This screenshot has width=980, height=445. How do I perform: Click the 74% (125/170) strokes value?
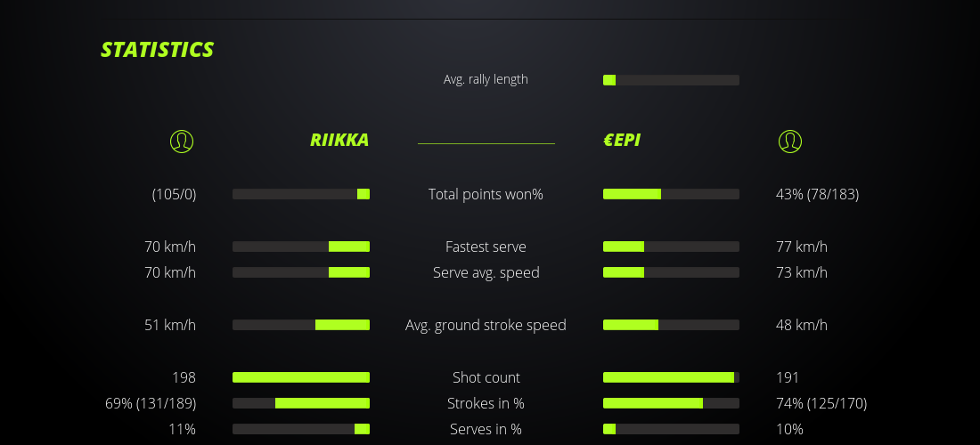click(x=821, y=403)
